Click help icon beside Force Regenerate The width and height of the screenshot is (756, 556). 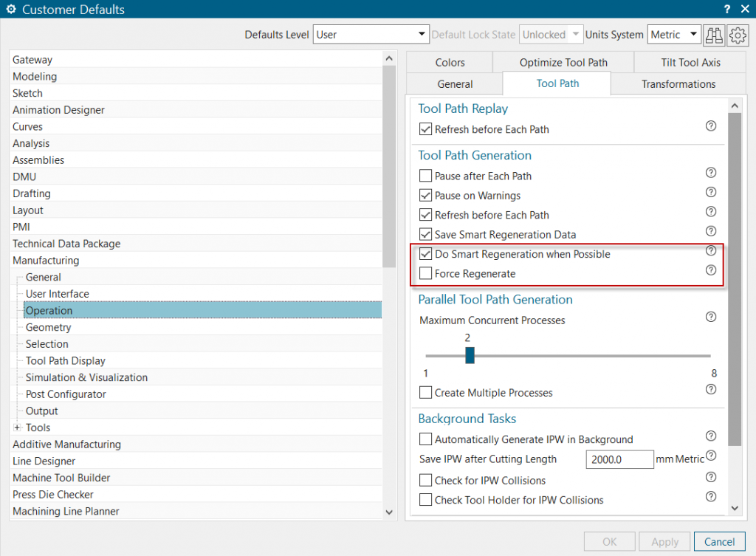tap(711, 270)
